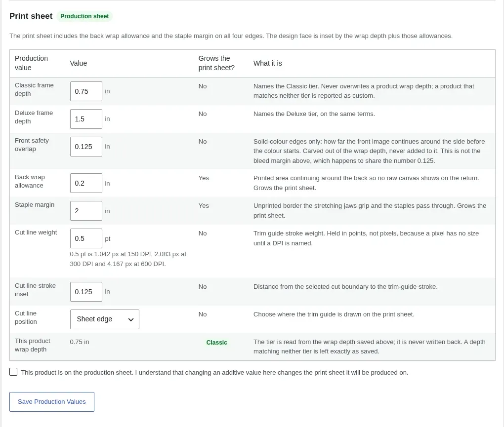The width and height of the screenshot is (504, 427).
Task: Click the Print sheet heading
Action: (31, 16)
